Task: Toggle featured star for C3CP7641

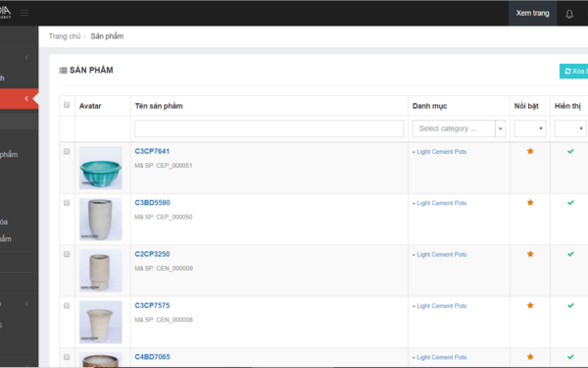Action: click(530, 151)
